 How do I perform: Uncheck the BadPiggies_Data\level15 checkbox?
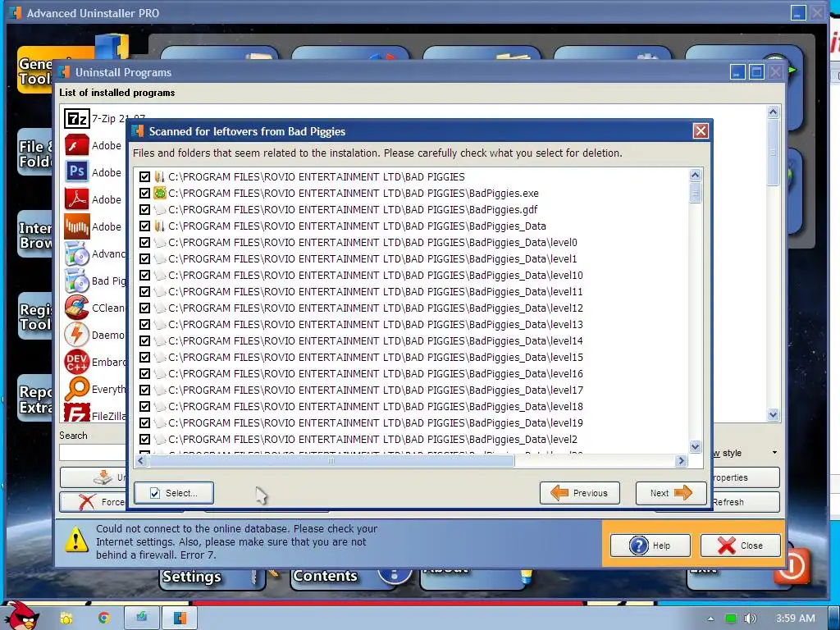pos(144,357)
